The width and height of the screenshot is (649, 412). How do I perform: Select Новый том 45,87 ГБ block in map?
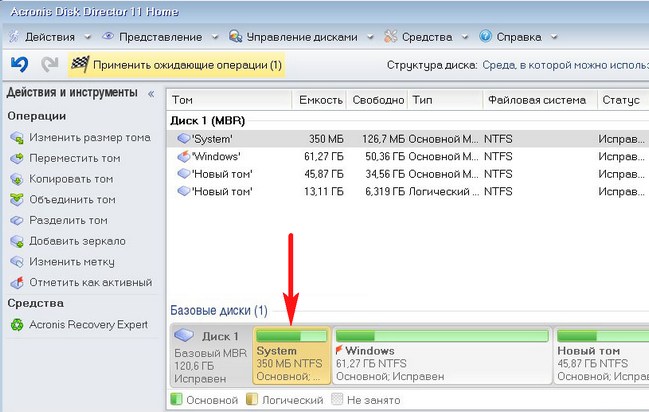pyautogui.click(x=601, y=355)
